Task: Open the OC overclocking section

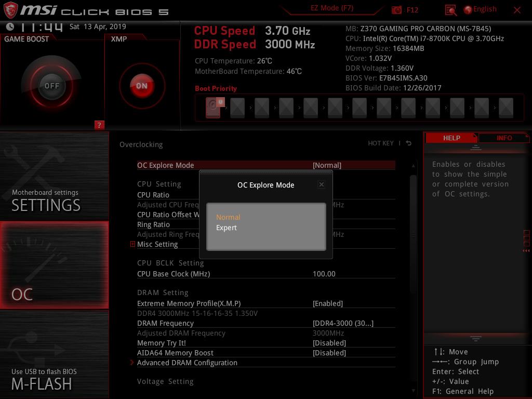Action: pos(54,265)
